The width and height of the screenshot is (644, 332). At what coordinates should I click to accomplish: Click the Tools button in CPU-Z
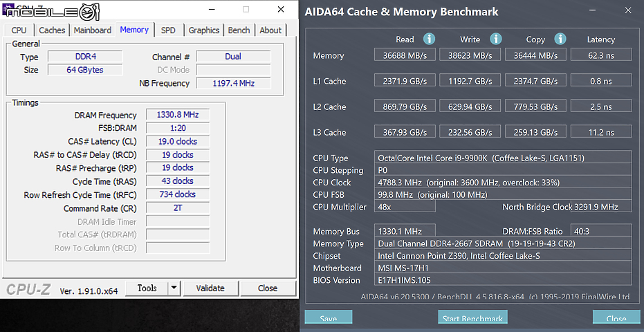(x=147, y=288)
